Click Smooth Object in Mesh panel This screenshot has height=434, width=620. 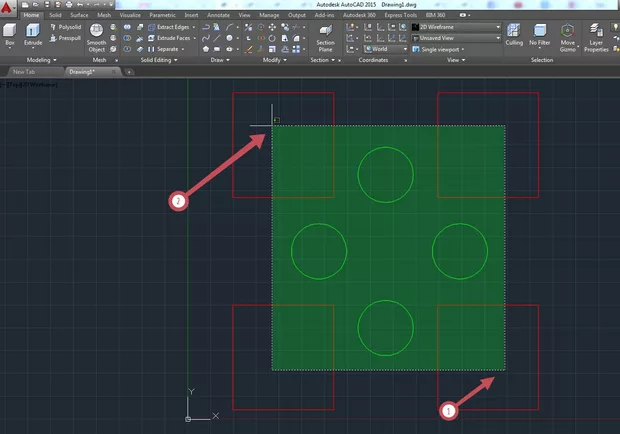(x=96, y=38)
